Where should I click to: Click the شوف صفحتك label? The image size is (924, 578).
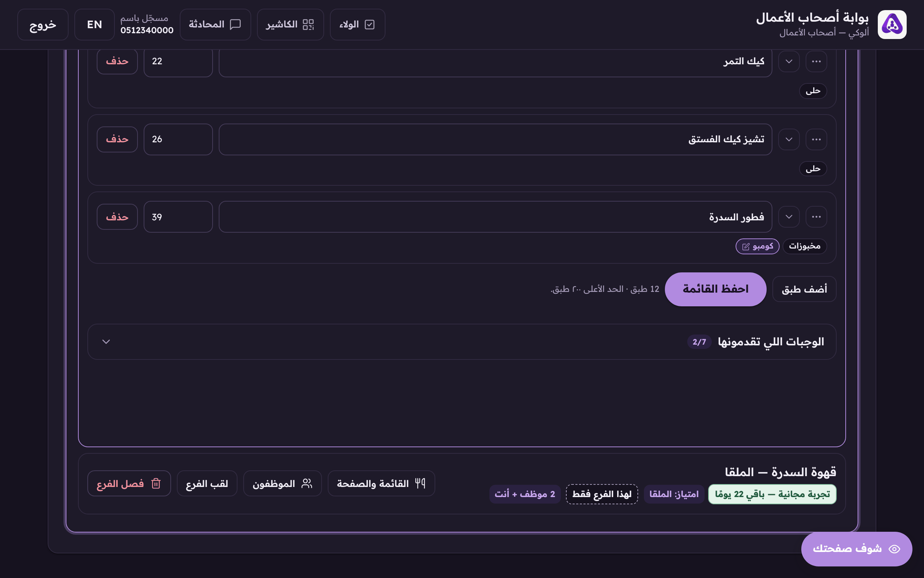pyautogui.click(x=847, y=549)
